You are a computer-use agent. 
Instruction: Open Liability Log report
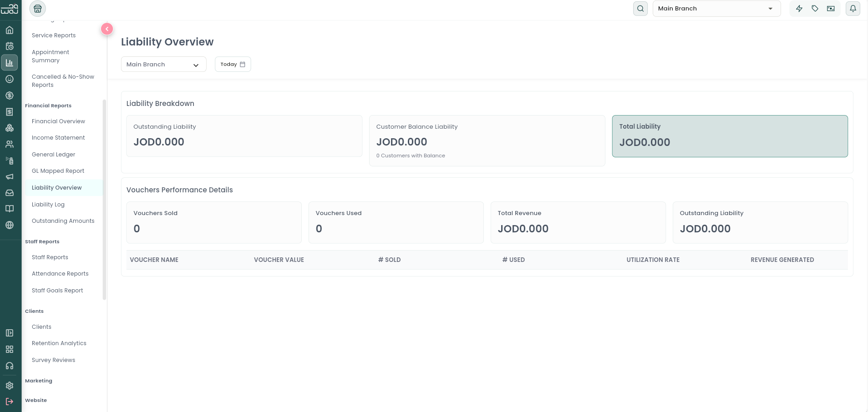[48, 205]
